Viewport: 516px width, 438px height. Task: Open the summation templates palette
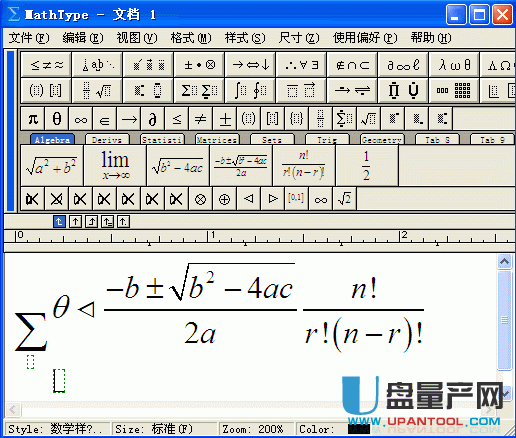pyautogui.click(x=199, y=90)
